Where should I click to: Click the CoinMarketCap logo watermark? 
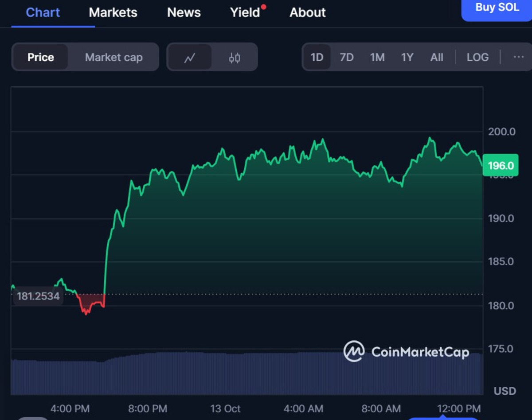(x=406, y=352)
